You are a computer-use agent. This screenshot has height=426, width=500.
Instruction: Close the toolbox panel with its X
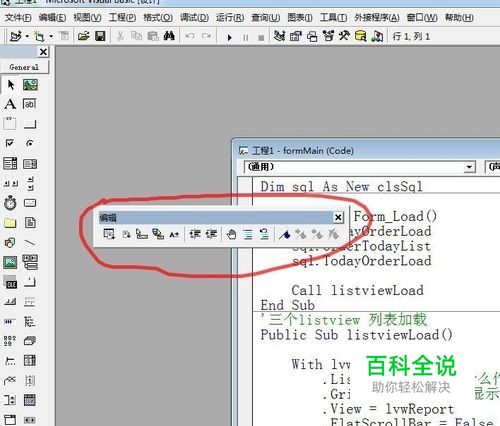click(x=44, y=52)
